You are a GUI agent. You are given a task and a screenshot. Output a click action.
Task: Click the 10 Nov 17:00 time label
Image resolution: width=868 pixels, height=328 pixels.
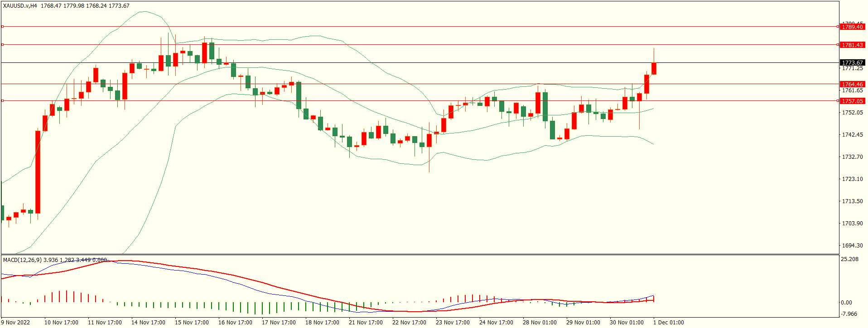click(x=61, y=323)
